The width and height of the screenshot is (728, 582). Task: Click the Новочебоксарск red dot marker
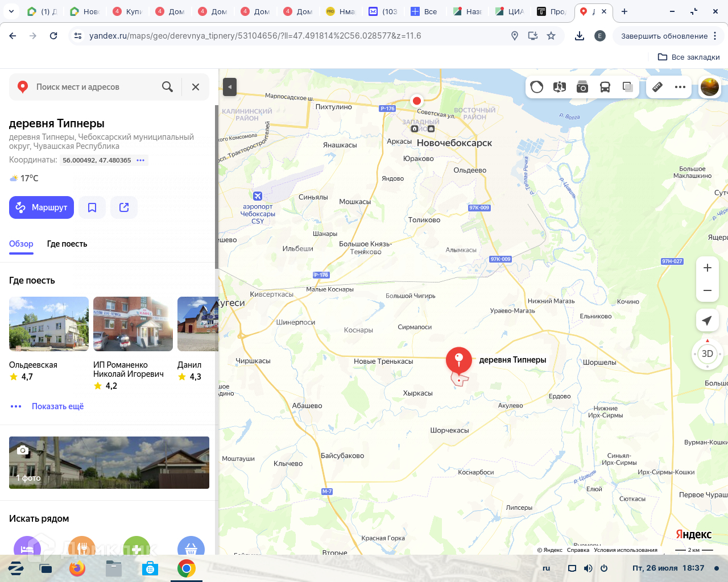417,101
